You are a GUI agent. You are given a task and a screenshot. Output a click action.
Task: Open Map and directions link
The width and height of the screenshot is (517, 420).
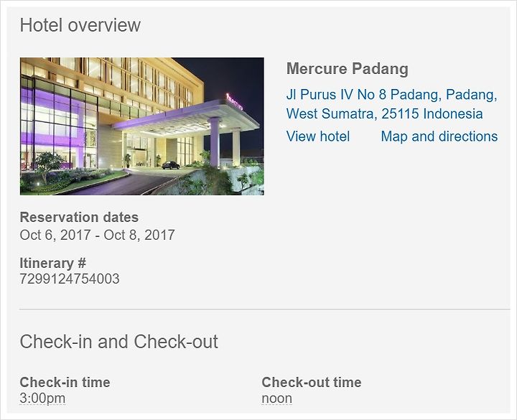click(x=439, y=136)
